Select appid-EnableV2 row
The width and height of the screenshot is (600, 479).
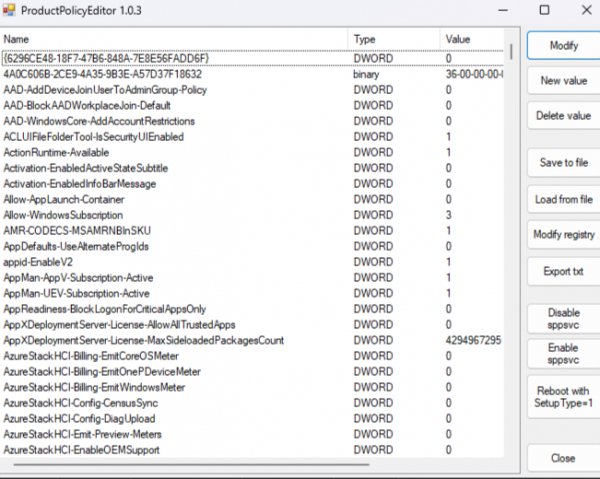pos(253,262)
